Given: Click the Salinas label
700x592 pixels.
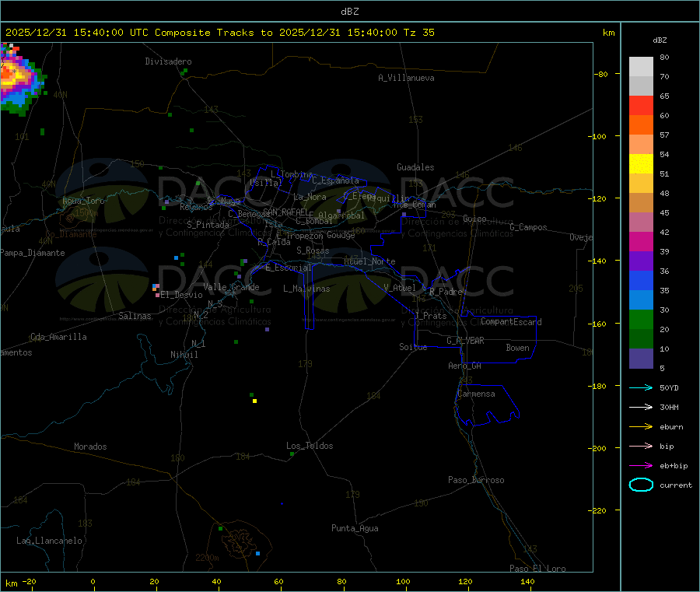Looking at the screenshot, I should tap(135, 316).
